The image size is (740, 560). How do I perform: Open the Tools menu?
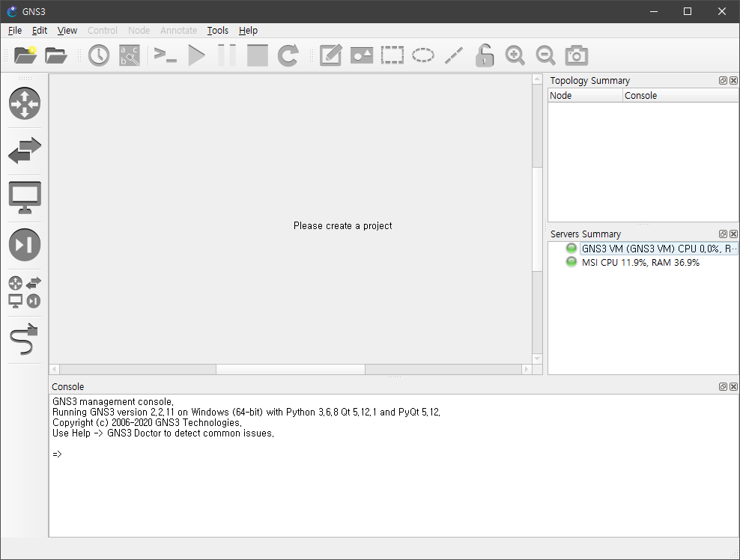click(217, 30)
